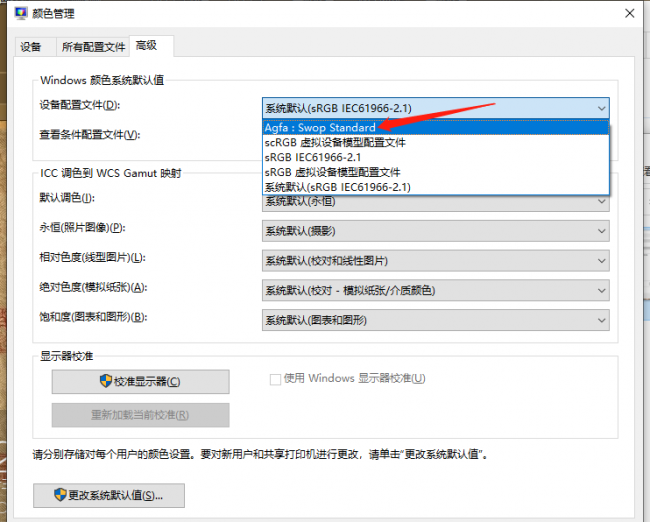Image resolution: width=650 pixels, height=522 pixels.
Task: Open the 默认调色 dropdown
Action: click(436, 202)
